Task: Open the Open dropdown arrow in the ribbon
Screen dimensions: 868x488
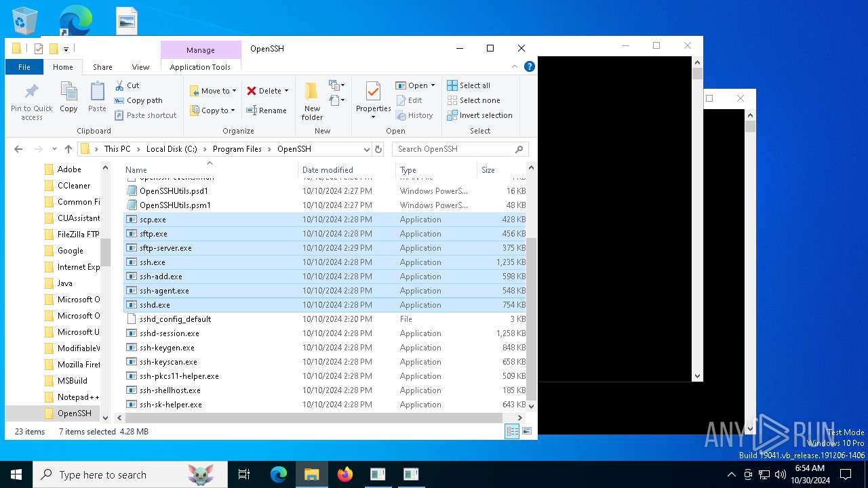Action: pos(433,85)
